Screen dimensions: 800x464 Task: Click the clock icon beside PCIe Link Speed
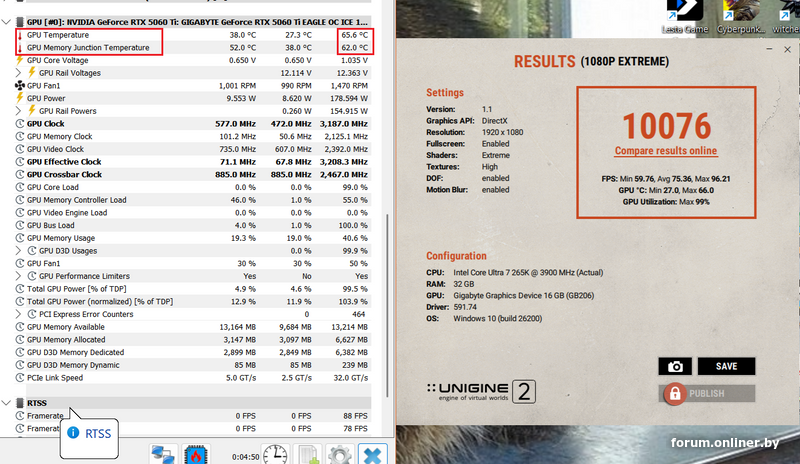[x=20, y=378]
